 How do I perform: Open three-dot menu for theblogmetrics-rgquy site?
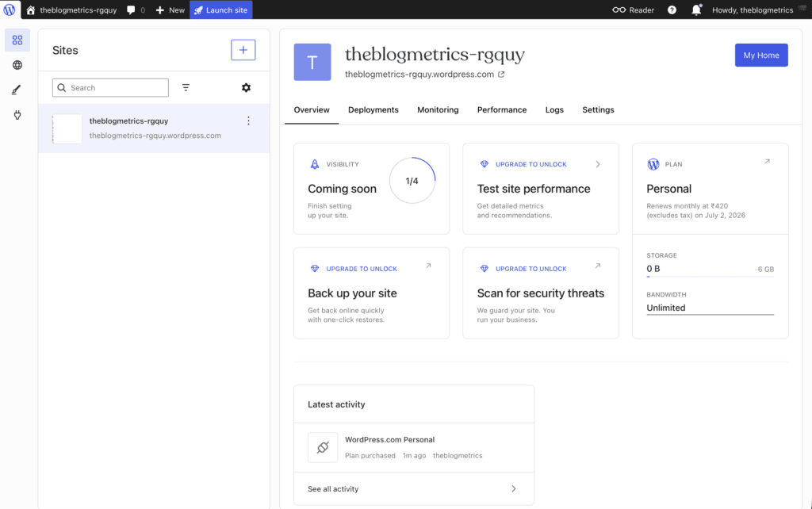click(x=248, y=121)
